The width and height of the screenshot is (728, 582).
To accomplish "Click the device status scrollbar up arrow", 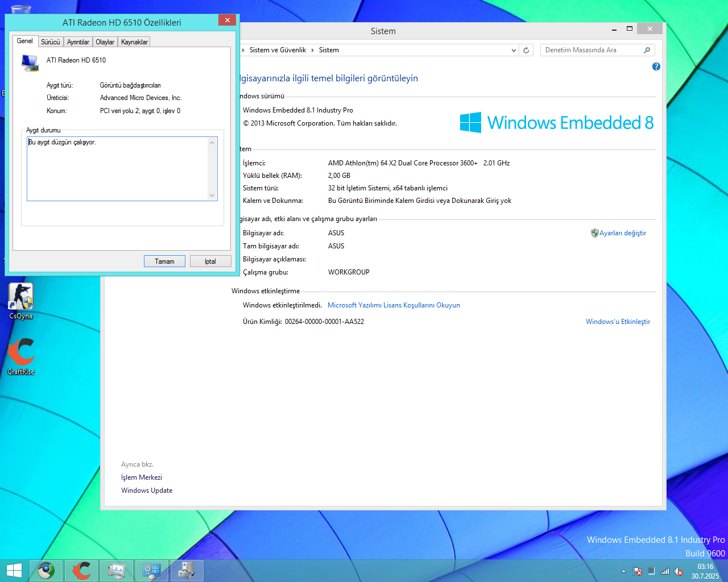I will click(212, 142).
